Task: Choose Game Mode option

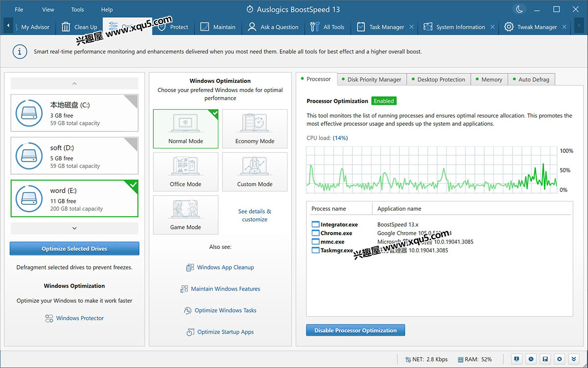Action: coord(186,215)
